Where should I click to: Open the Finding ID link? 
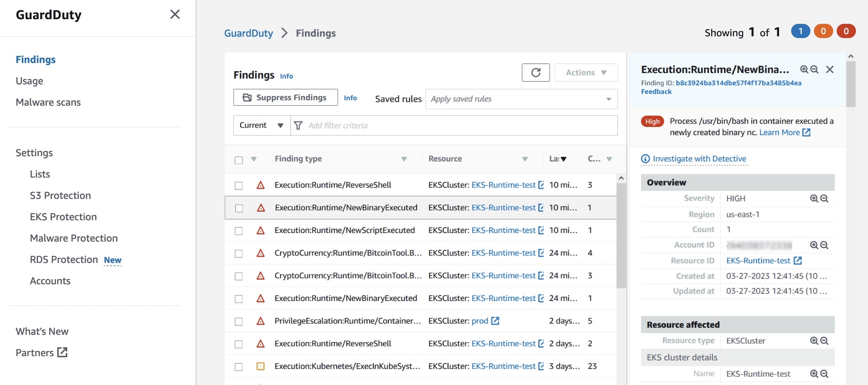(739, 83)
